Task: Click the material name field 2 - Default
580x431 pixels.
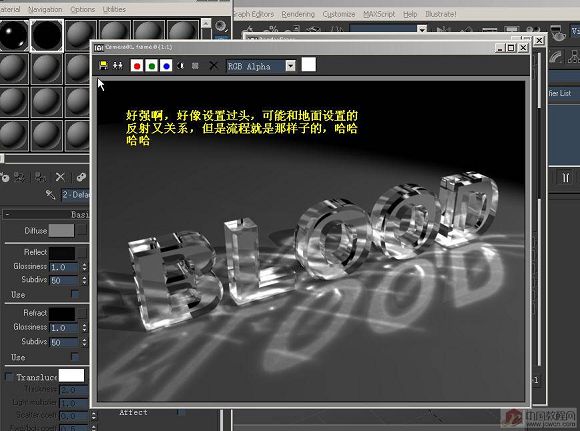Action: tap(75, 195)
